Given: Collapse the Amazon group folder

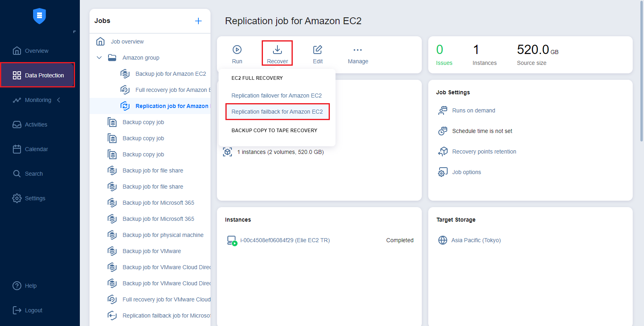Looking at the screenshot, I should 99,58.
